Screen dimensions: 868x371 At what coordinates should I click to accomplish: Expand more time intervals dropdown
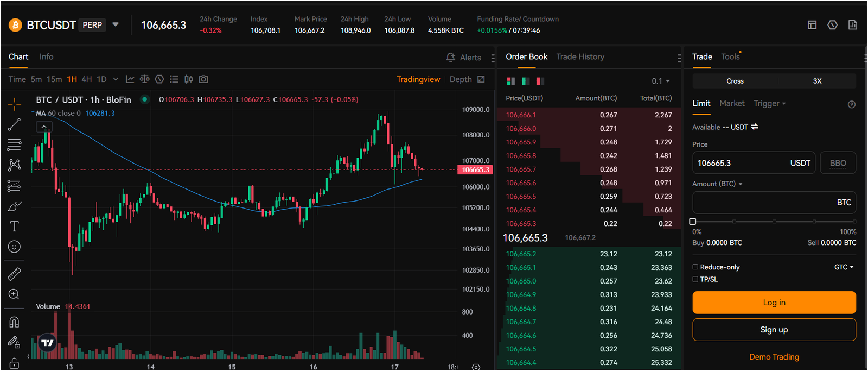tap(116, 79)
